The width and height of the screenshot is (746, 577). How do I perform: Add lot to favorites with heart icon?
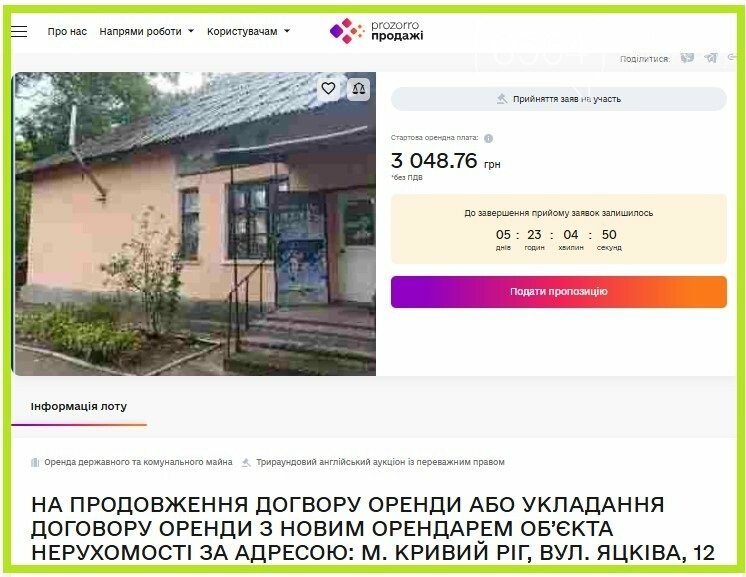[328, 88]
